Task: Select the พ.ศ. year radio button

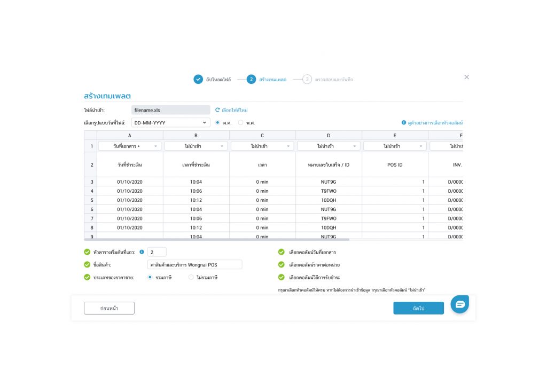Action: (240, 123)
